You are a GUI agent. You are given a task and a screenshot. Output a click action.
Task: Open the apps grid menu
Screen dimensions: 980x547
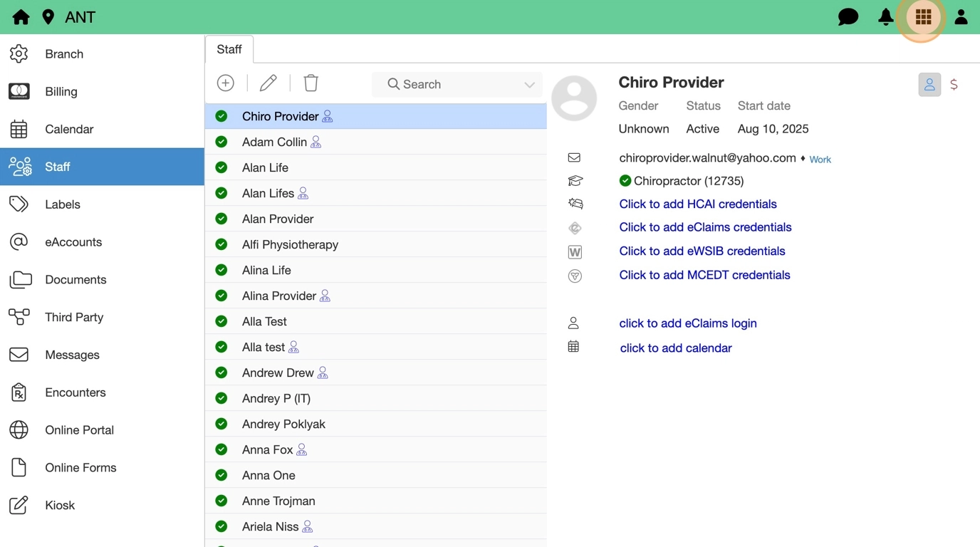(923, 17)
